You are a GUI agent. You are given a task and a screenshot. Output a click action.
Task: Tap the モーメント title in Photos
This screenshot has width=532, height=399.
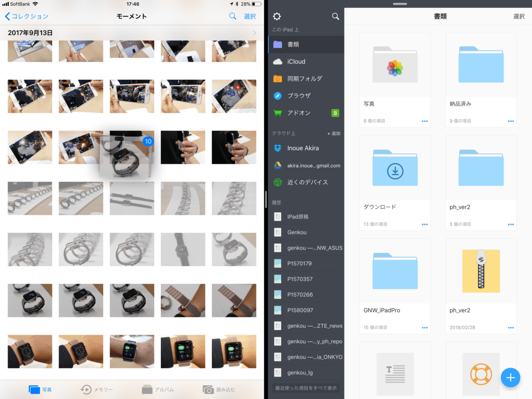click(x=132, y=16)
